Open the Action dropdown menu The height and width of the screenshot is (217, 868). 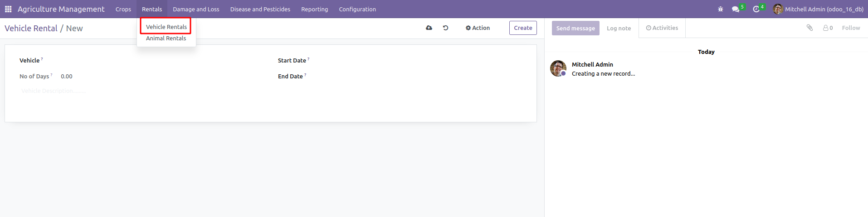(478, 28)
